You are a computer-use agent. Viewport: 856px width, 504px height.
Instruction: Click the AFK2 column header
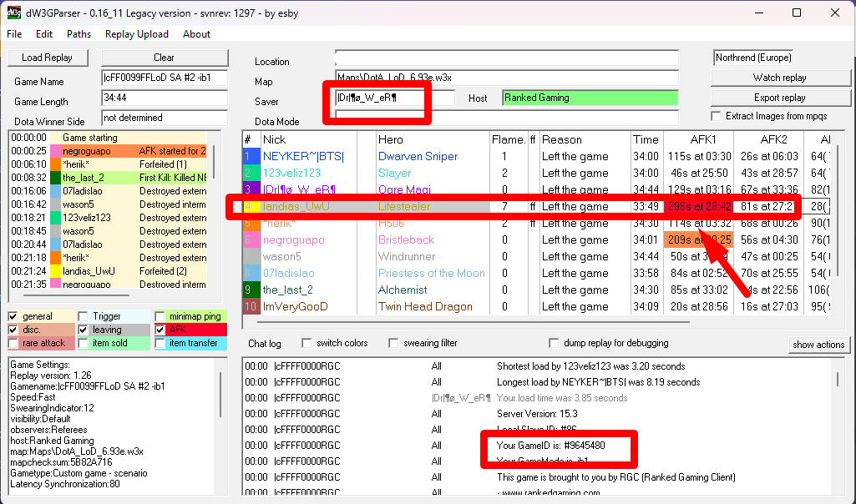(x=768, y=139)
